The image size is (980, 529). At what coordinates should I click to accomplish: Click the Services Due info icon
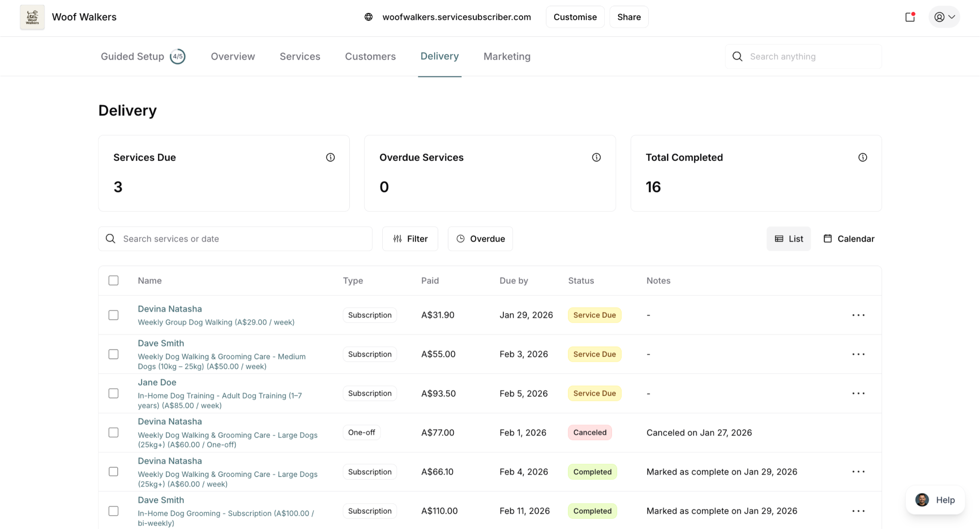coord(330,158)
